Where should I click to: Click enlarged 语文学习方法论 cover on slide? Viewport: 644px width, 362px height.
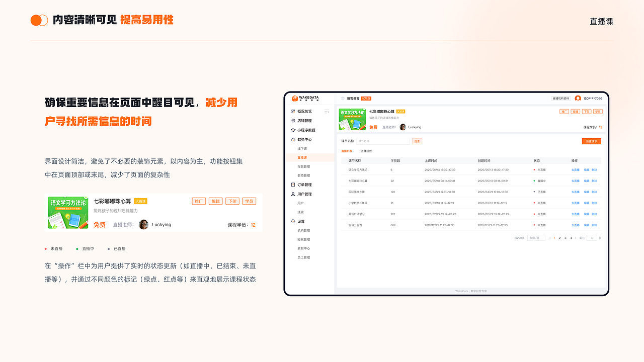[68, 213]
